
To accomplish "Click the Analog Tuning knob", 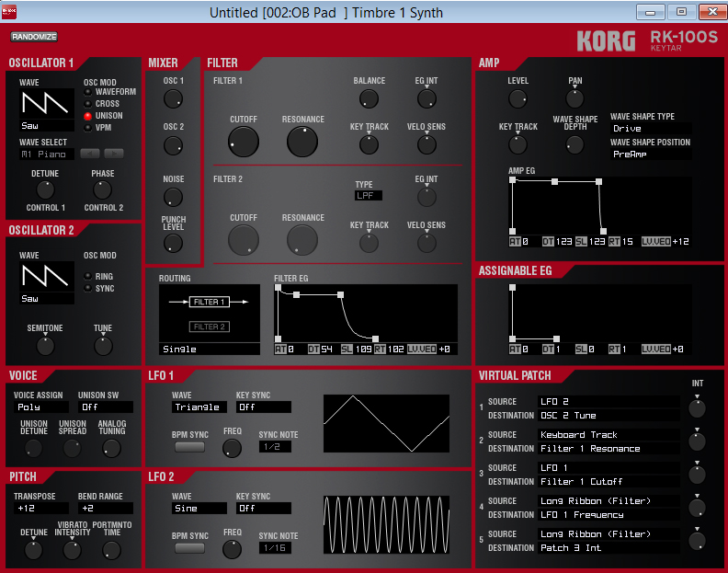I will click(x=111, y=449).
